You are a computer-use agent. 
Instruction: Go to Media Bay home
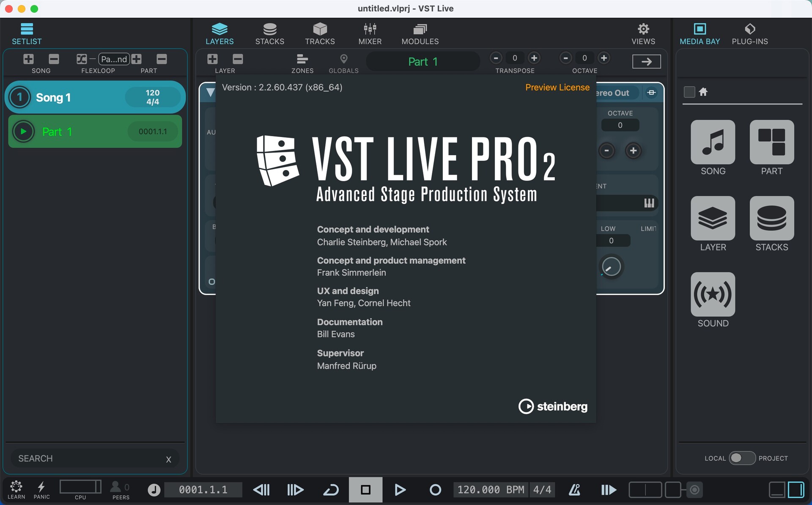point(703,92)
